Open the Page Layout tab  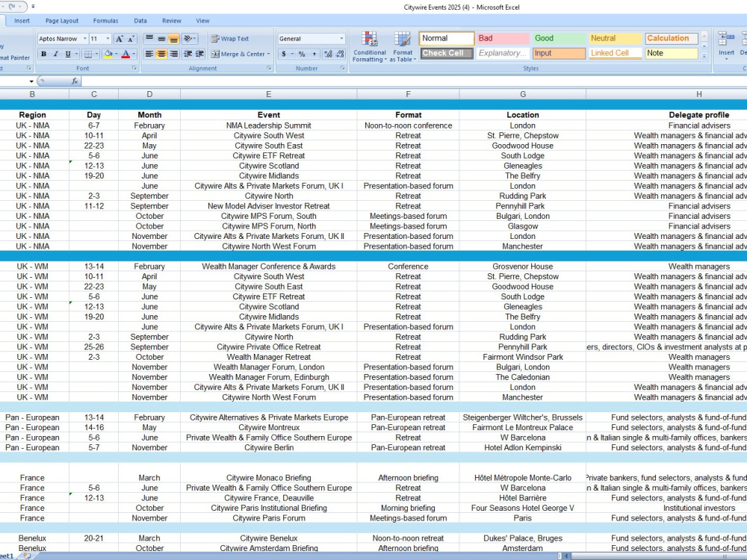click(x=62, y=21)
